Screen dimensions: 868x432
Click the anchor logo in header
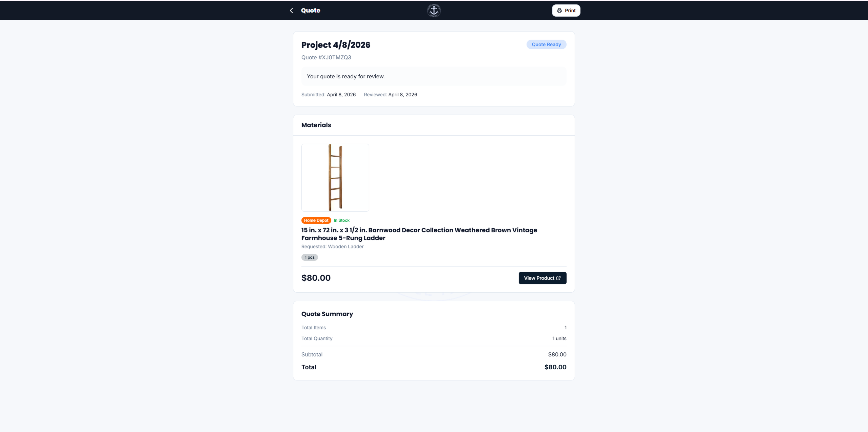tap(434, 11)
